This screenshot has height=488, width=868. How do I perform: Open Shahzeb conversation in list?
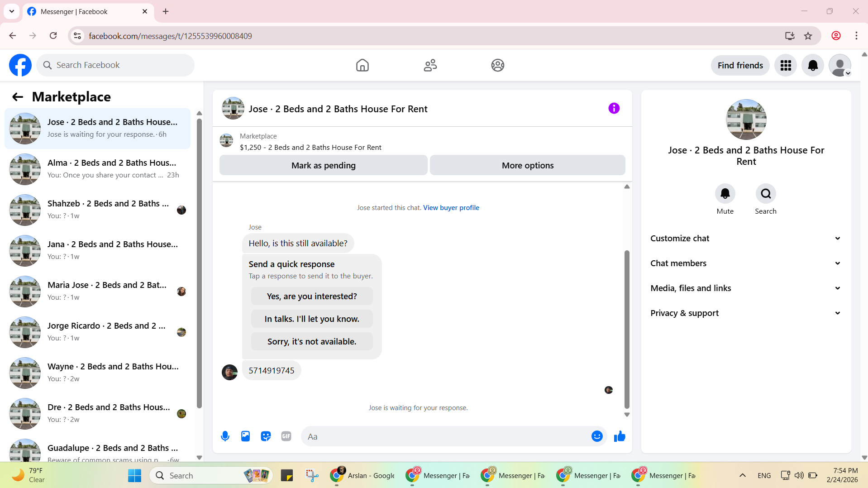pyautogui.click(x=97, y=210)
